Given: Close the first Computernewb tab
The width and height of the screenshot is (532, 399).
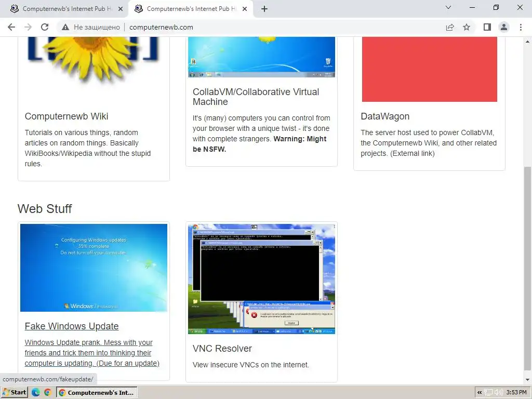Looking at the screenshot, I should [x=121, y=9].
